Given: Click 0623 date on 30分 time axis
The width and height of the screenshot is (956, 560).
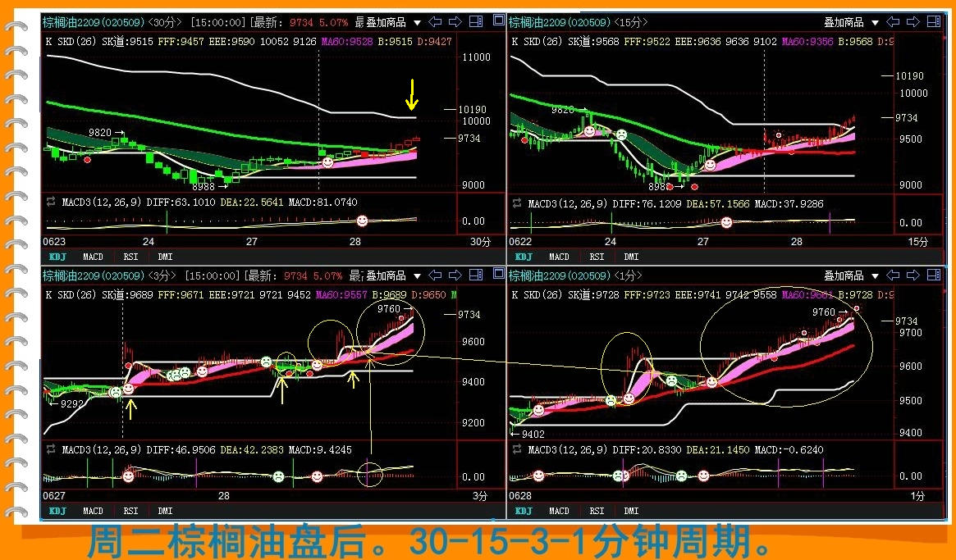Looking at the screenshot, I should click(x=54, y=242).
